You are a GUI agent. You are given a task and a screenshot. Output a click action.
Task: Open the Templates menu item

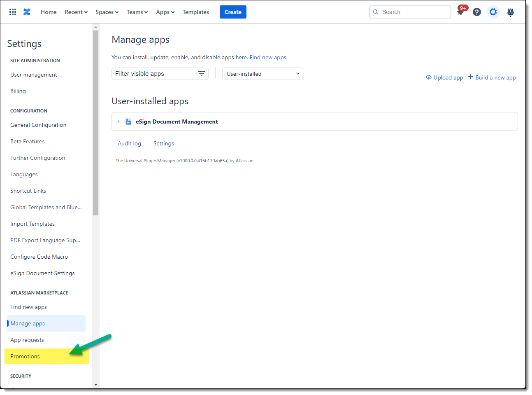point(196,12)
